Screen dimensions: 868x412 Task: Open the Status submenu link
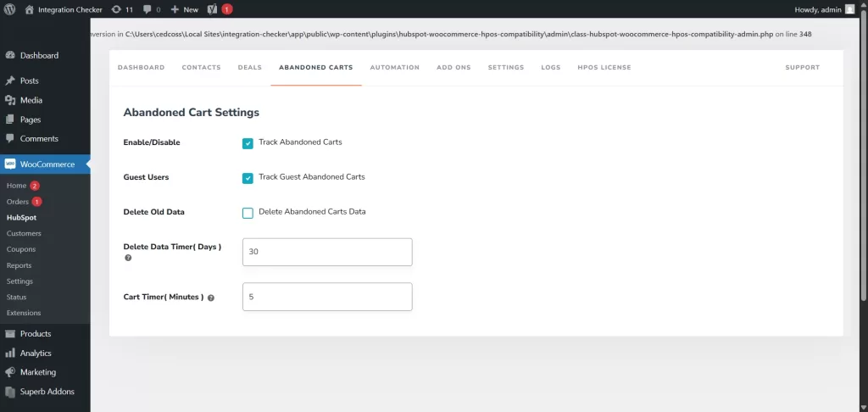17,298
